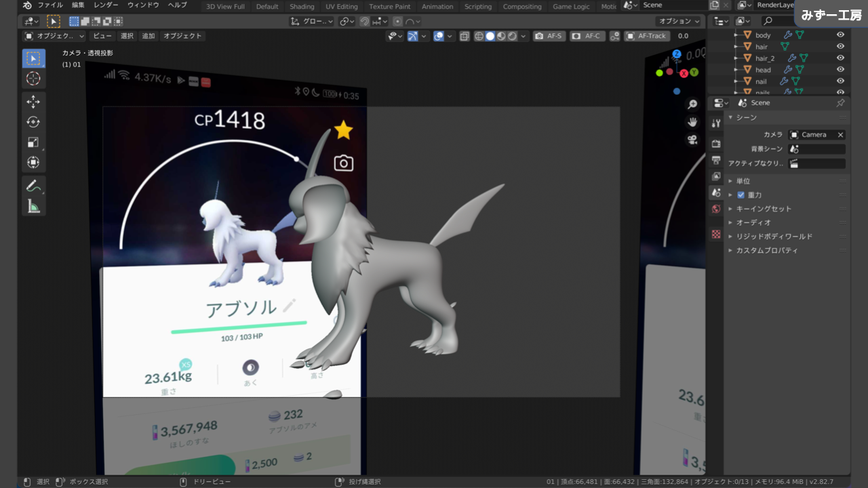Toggle proportional editing

(397, 21)
